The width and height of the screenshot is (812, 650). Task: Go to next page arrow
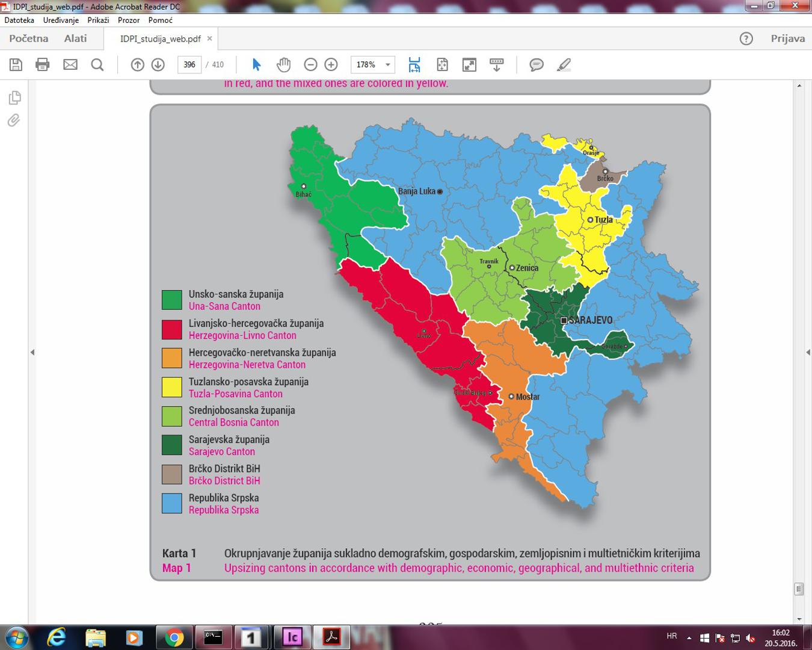pyautogui.click(x=158, y=64)
